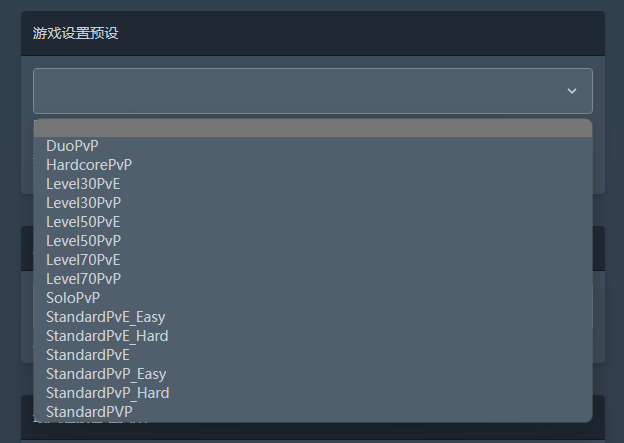The width and height of the screenshot is (624, 443).
Task: Pick the SoloPvP preset
Action: coord(313,298)
